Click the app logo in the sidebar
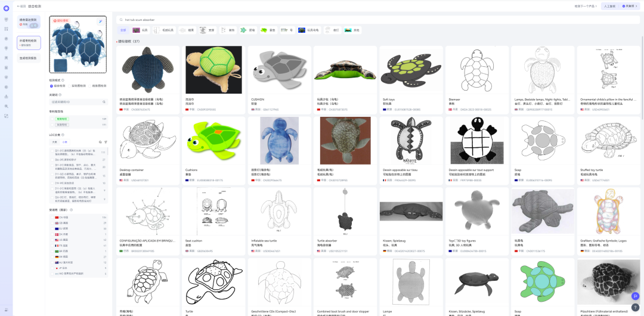 (x=6, y=9)
